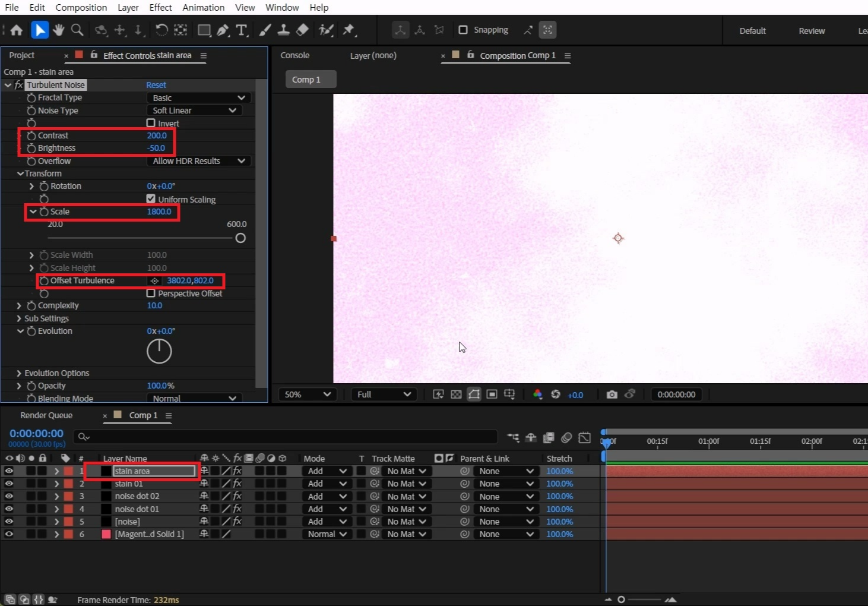Click the timeline zoom slider handle

pyautogui.click(x=621, y=599)
